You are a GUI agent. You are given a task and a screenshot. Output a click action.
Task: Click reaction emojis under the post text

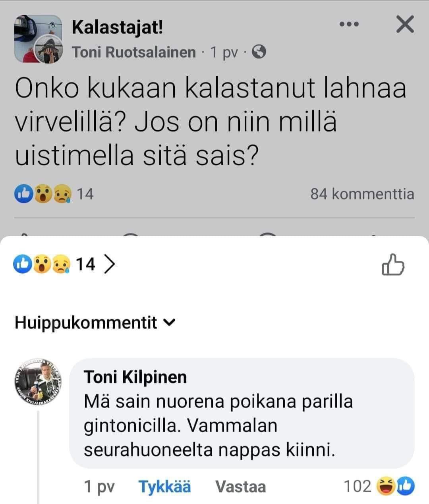44,194
